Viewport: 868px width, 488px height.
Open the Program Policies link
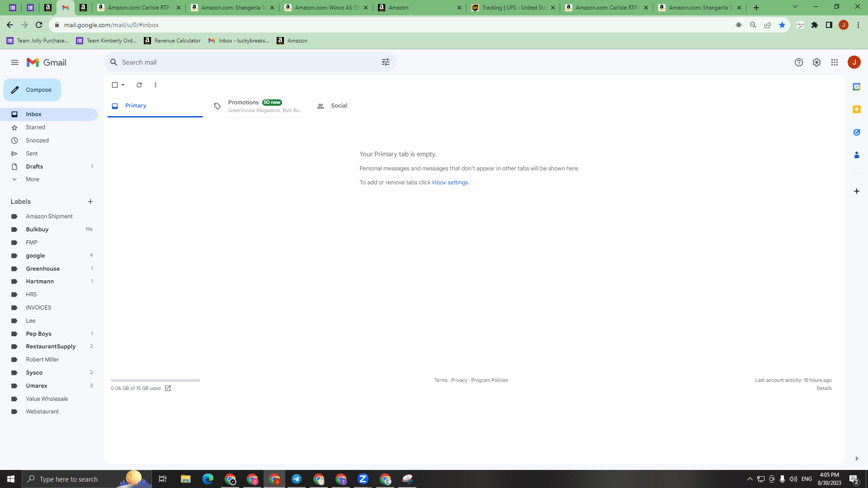click(490, 380)
